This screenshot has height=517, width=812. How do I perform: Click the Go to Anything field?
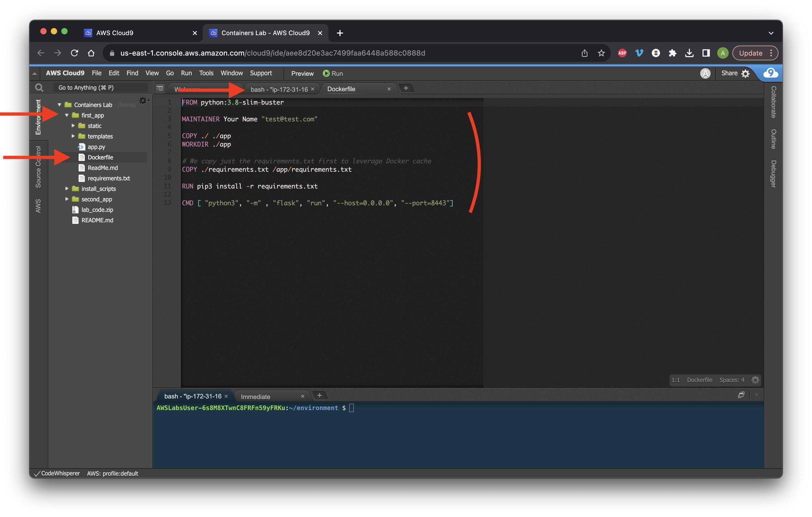(101, 88)
